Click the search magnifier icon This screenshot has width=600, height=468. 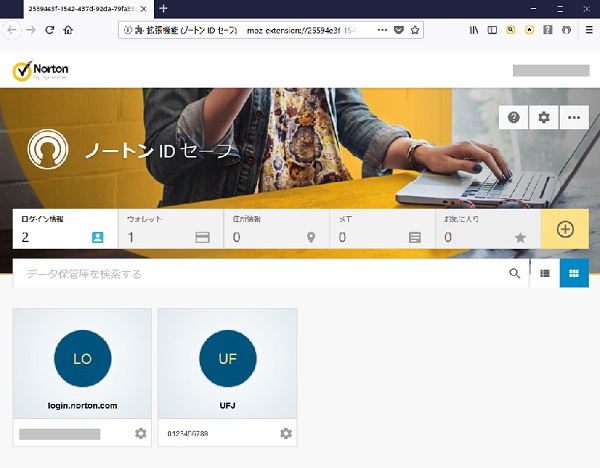coord(515,273)
